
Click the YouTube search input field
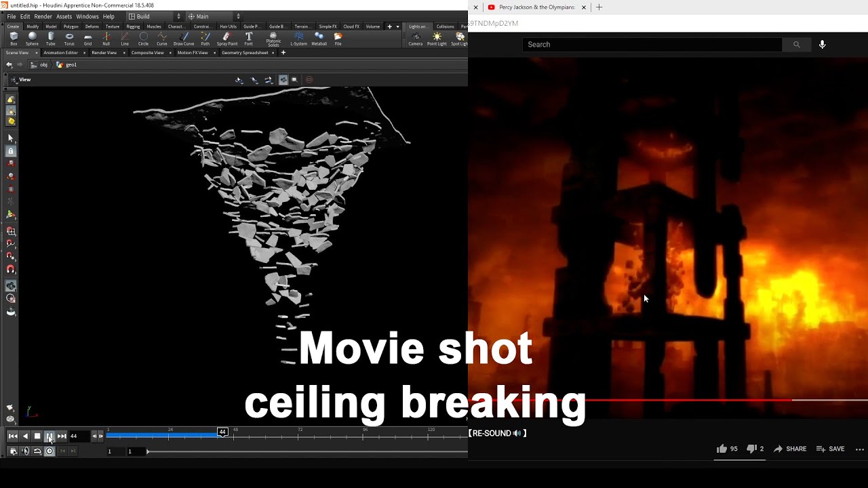pyautogui.click(x=652, y=44)
